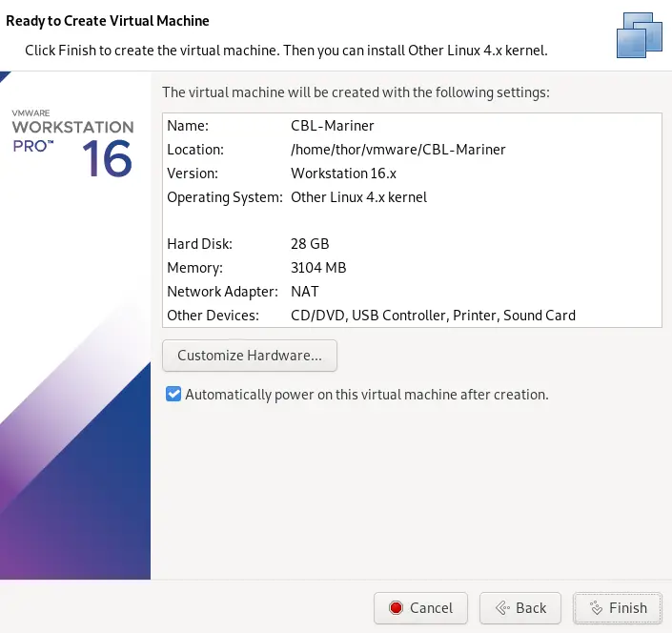Screen dimensions: 672x633
Task: Select memory value 3104 MB
Action: (x=318, y=268)
